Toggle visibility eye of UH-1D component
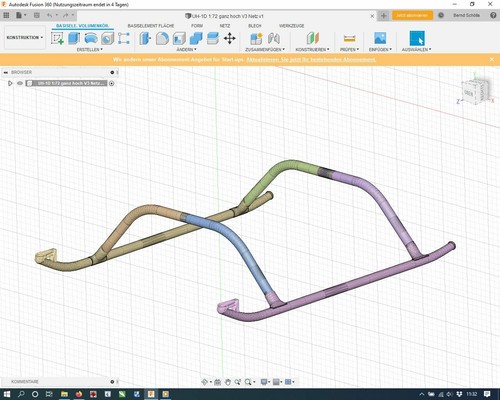This screenshot has height=400, width=500. 20,83
